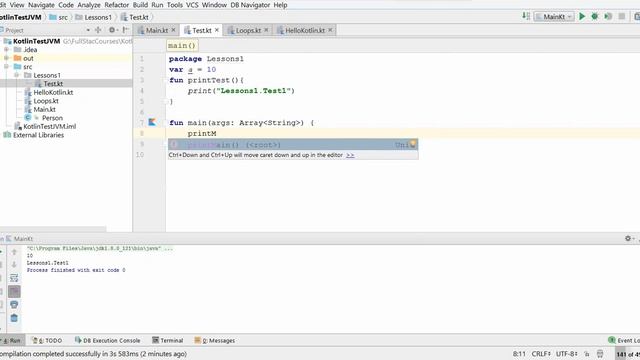Image resolution: width=640 pixels, height=360 pixels.
Task: Open the TODO tool window button
Action: point(47,340)
